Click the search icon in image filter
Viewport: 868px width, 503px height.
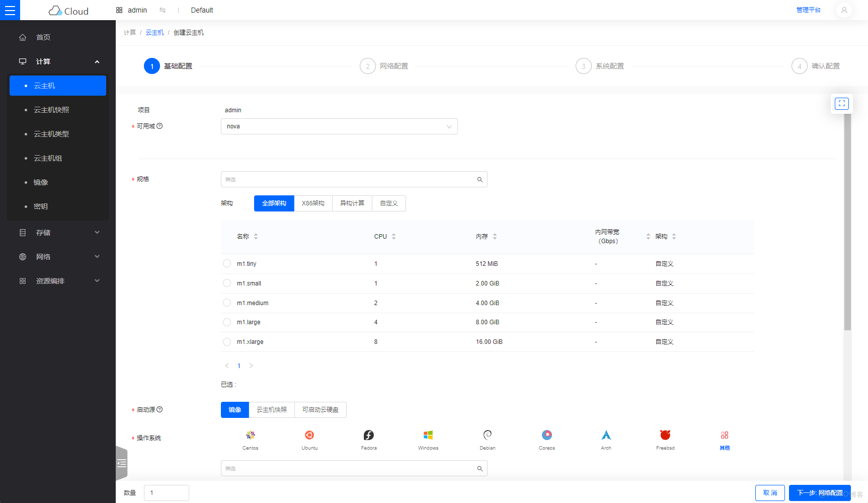[x=480, y=469]
